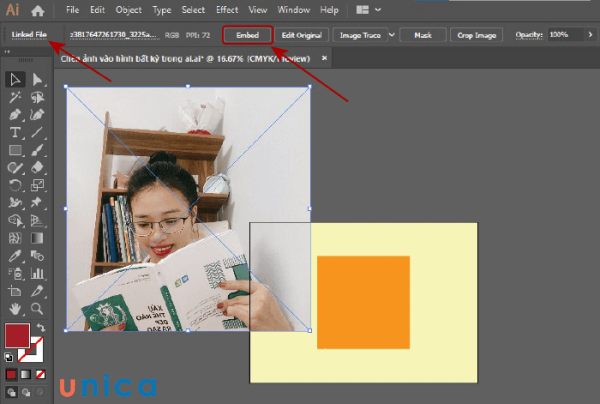Screen dimensions: 600x404
Task: Open the Linked File panel link
Action: pyautogui.click(x=29, y=35)
